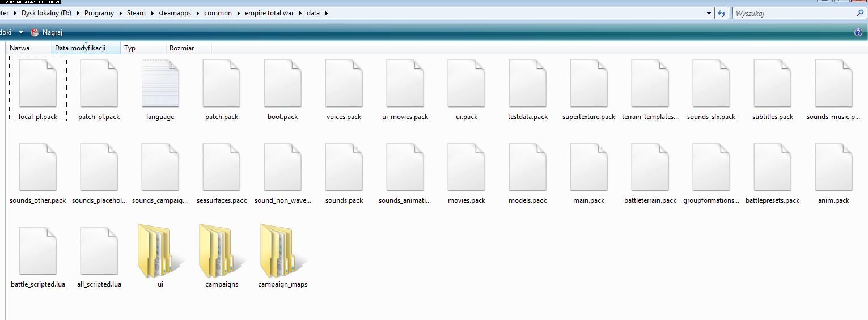The height and width of the screenshot is (320, 868).
Task: Select the seasurfaces.pack file icon
Action: tap(222, 167)
